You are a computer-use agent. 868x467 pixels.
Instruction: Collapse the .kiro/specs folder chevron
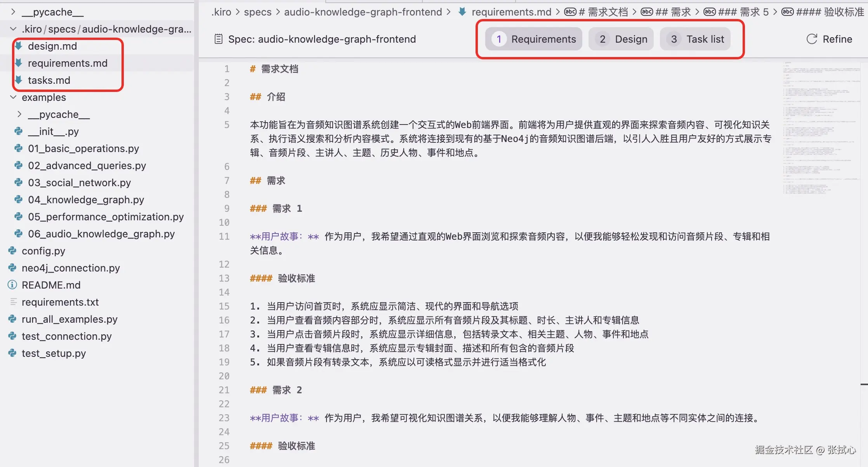[13, 29]
